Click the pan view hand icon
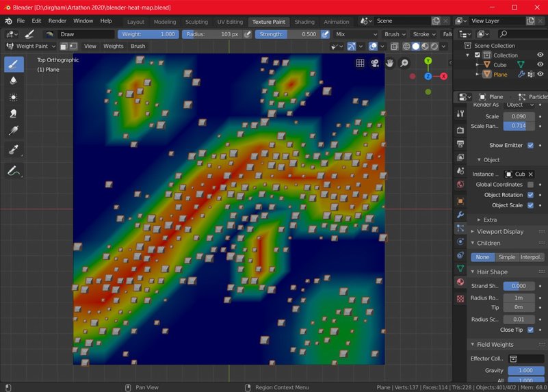Image resolution: width=548 pixels, height=392 pixels. coord(389,63)
